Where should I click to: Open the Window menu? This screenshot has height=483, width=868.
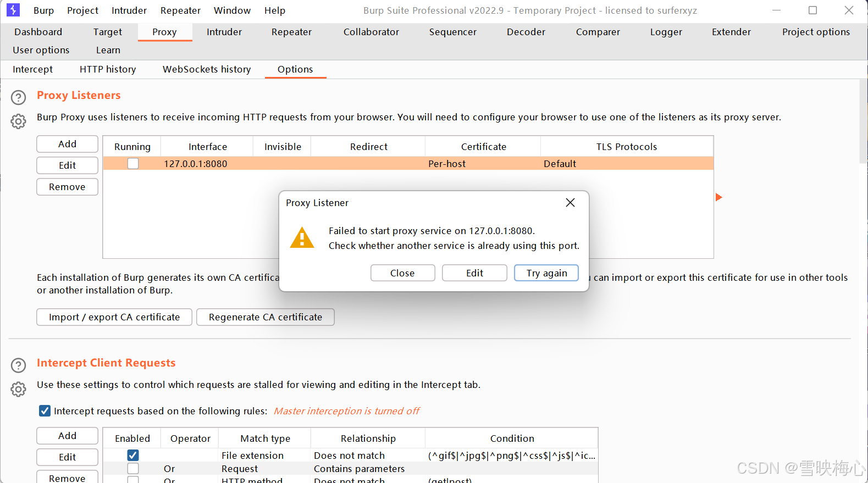[232, 10]
